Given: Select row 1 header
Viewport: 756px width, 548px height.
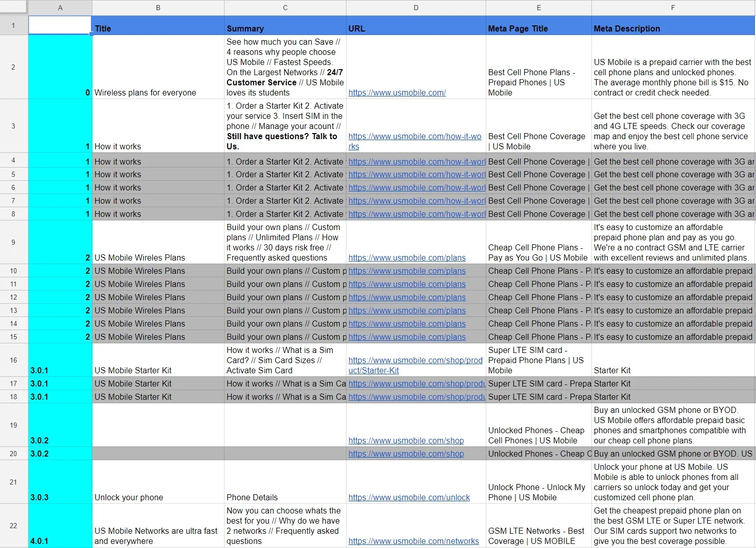Looking at the screenshot, I should [x=14, y=25].
